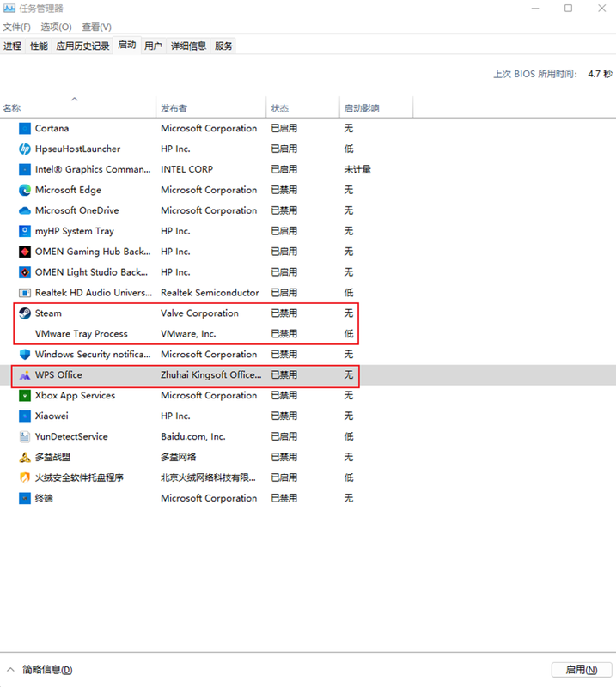The height and width of the screenshot is (687, 616).
Task: Select the OMEN Gaming Hub icon
Action: (x=25, y=252)
